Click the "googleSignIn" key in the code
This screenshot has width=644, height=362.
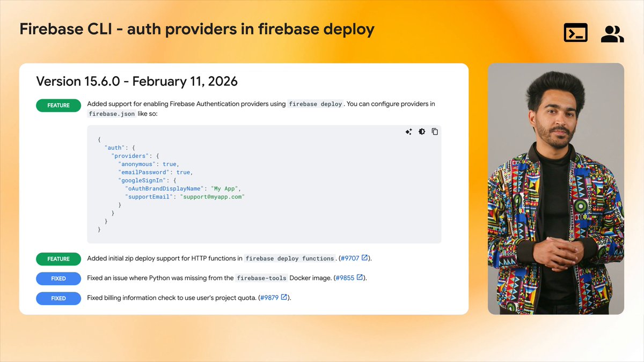[x=142, y=181]
